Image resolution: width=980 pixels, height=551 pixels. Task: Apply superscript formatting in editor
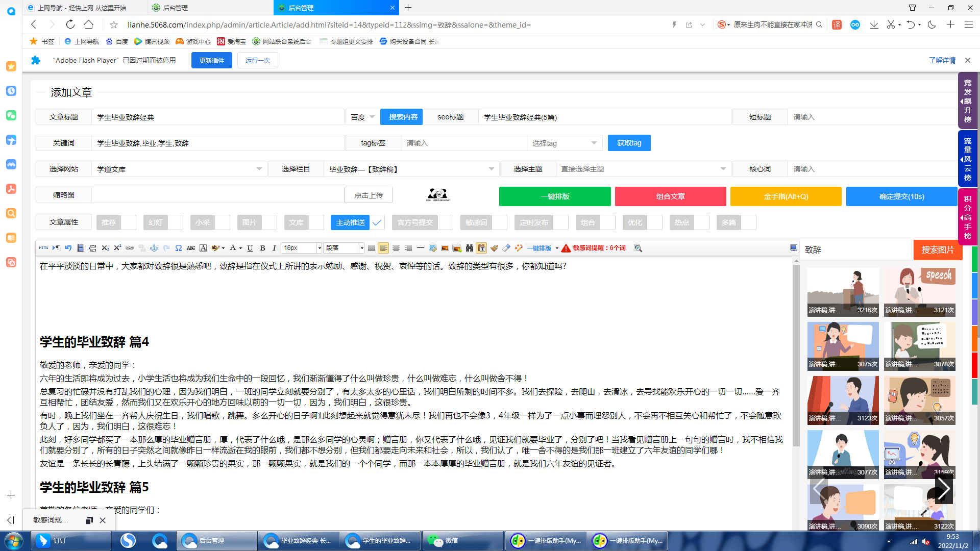click(x=117, y=248)
